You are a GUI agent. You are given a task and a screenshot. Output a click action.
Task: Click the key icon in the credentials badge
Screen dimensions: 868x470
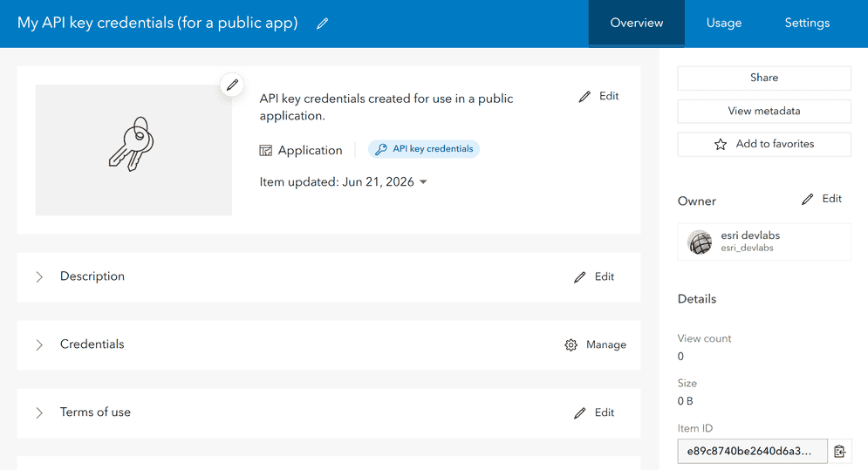pyautogui.click(x=381, y=149)
